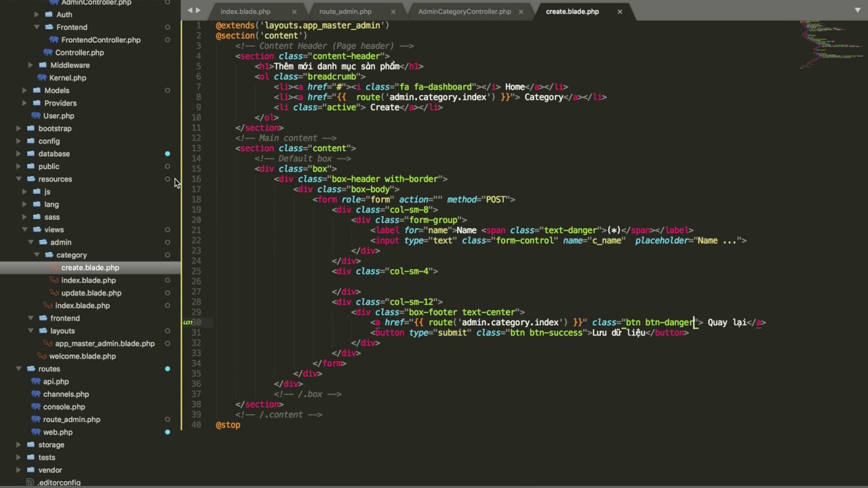Screen dimensions: 868x488
Task: Click "Quay lại" link text in code
Action: [727, 323]
